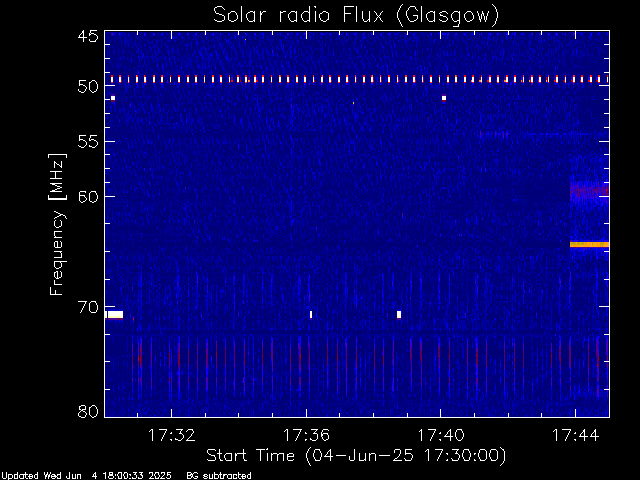Click the wide white burst near 71 MHz at plot start
640x480 pixels.
pyautogui.click(x=115, y=314)
